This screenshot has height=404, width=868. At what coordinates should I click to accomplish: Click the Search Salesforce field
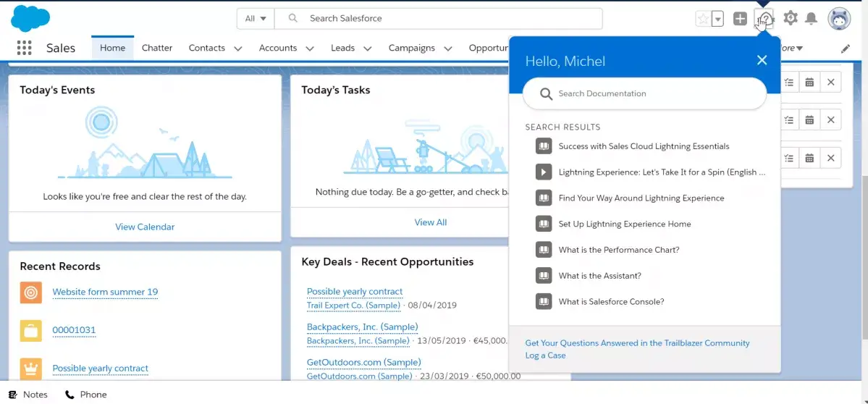coord(439,18)
